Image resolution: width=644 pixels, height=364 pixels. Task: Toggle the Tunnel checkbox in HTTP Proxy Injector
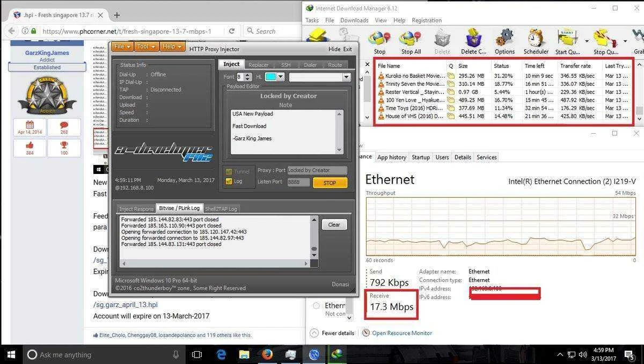(x=229, y=171)
